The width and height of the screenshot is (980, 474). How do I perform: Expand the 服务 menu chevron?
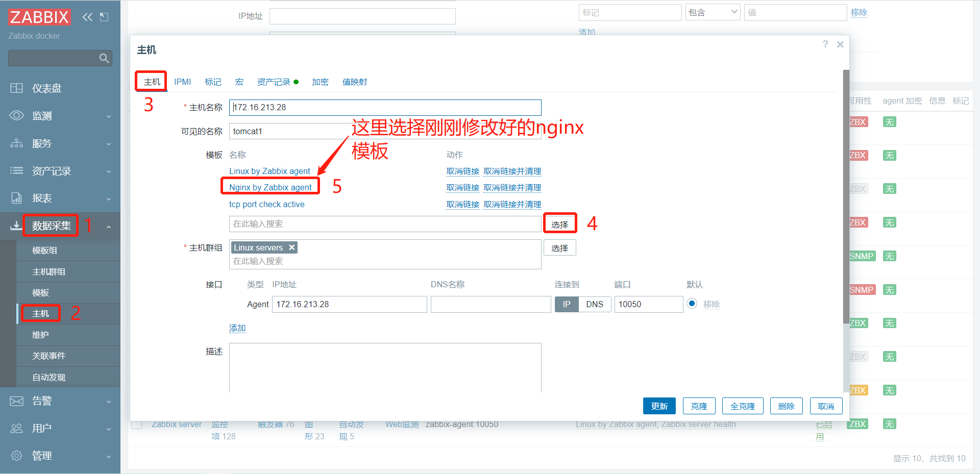coord(109,144)
